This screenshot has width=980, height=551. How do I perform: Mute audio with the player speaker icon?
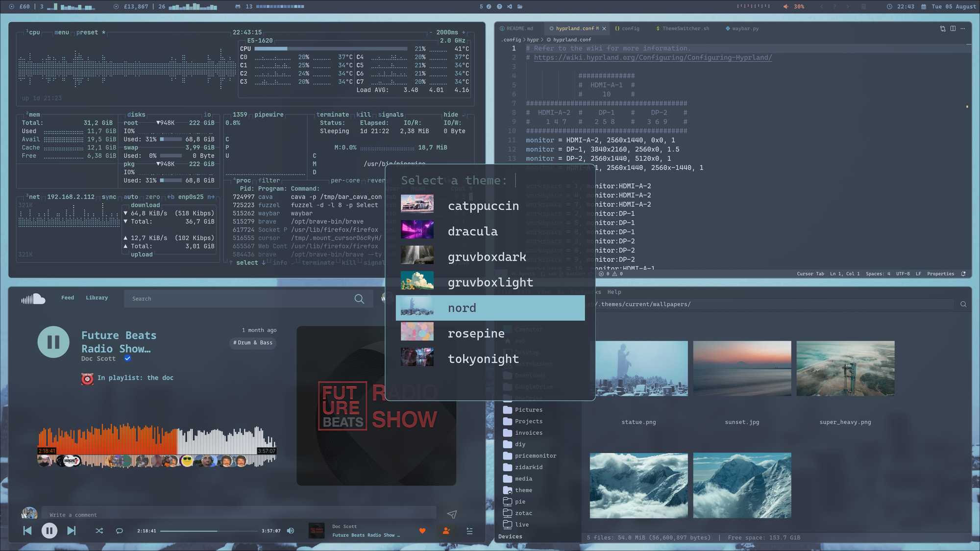coord(291,531)
